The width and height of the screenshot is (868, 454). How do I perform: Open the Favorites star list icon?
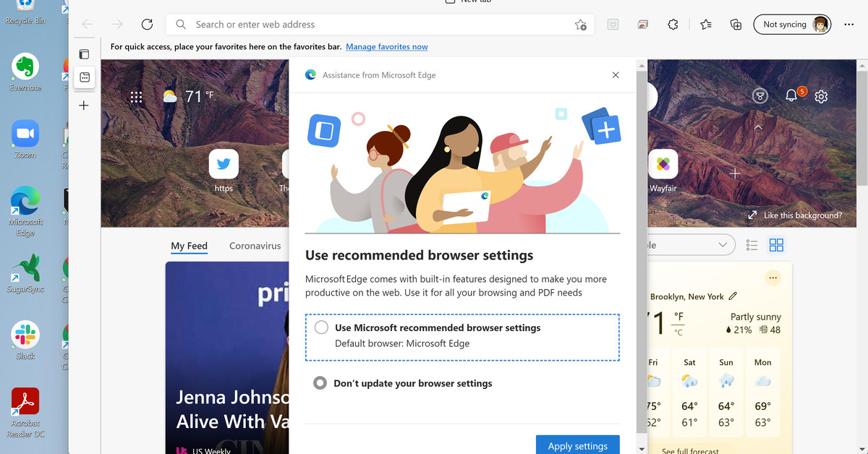(x=705, y=25)
